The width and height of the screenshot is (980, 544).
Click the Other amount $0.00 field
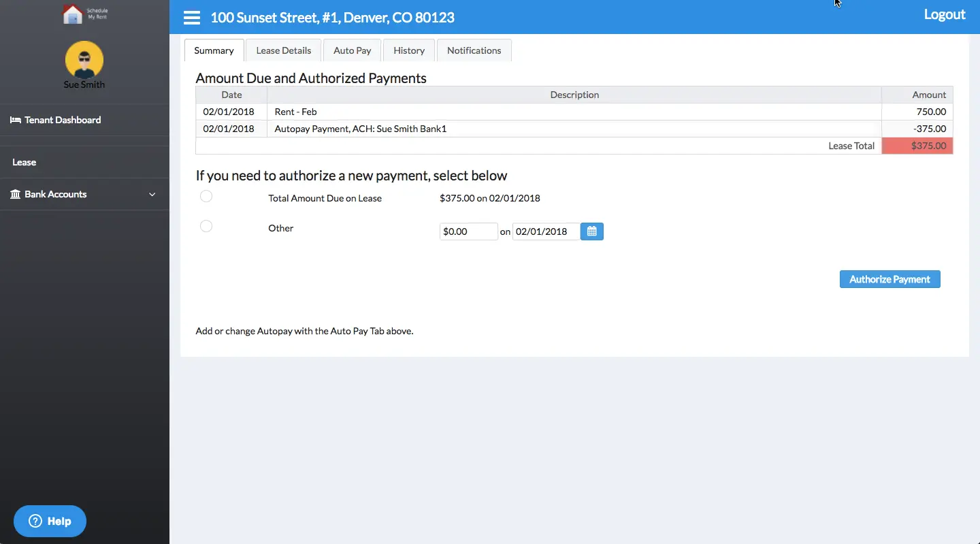[x=468, y=231]
